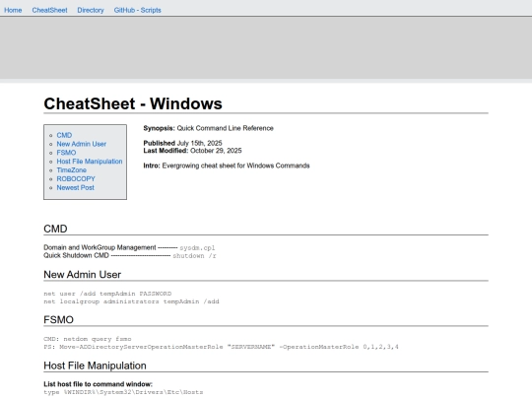
Task: Click the type %WINDIR% hosts command
Action: click(123, 392)
